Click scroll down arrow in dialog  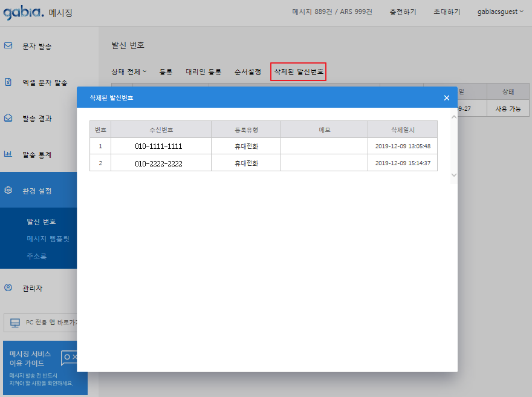pos(454,175)
